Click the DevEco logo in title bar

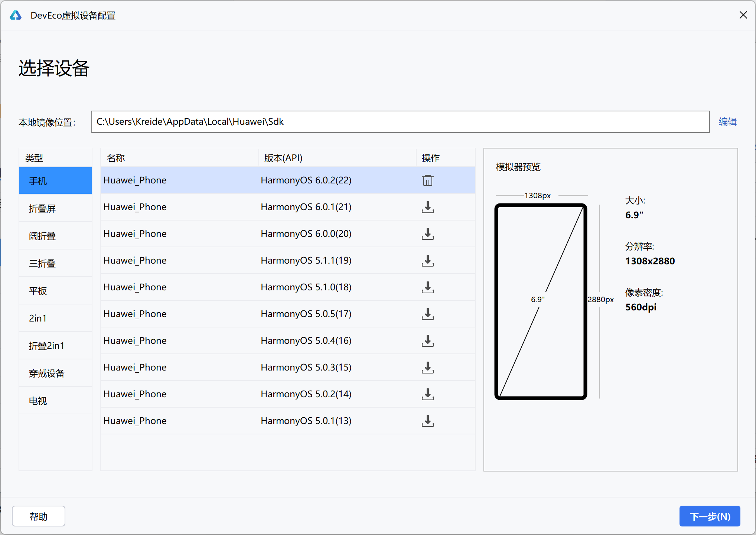16,15
